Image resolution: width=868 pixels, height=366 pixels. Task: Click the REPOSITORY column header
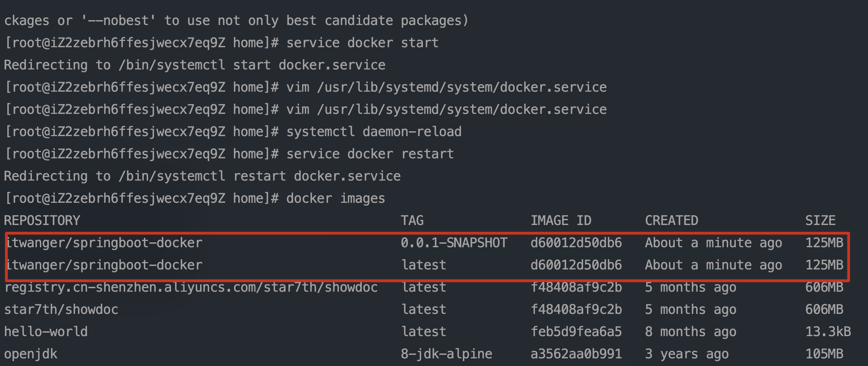(42, 221)
